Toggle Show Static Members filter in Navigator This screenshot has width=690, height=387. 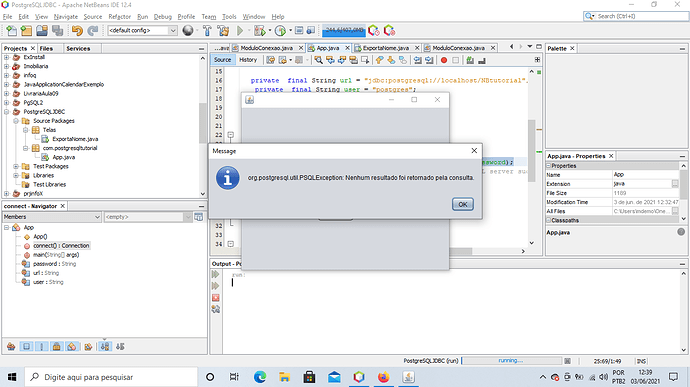pos(42,346)
